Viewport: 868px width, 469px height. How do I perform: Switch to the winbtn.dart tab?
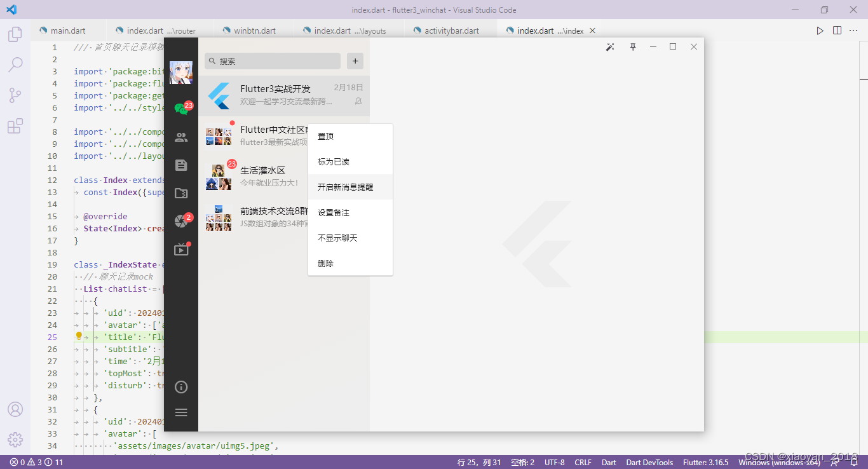coord(254,31)
